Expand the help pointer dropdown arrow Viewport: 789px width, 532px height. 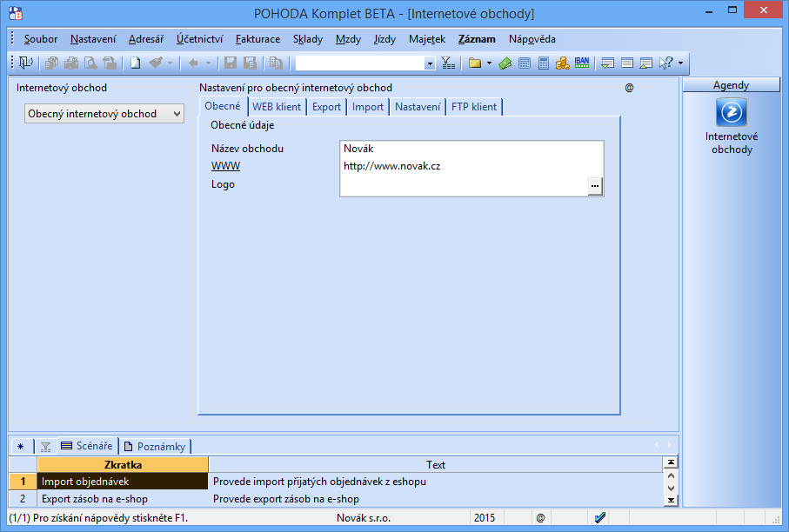pos(681,63)
